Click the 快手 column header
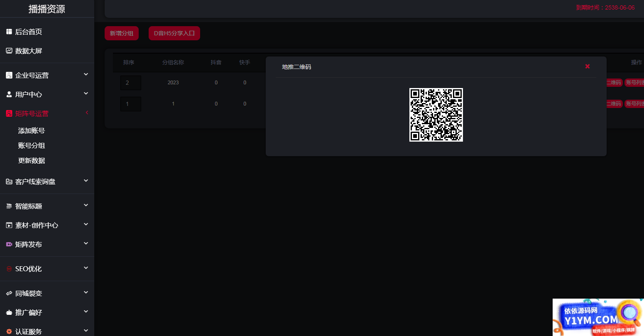This screenshot has width=644, height=336. point(245,62)
